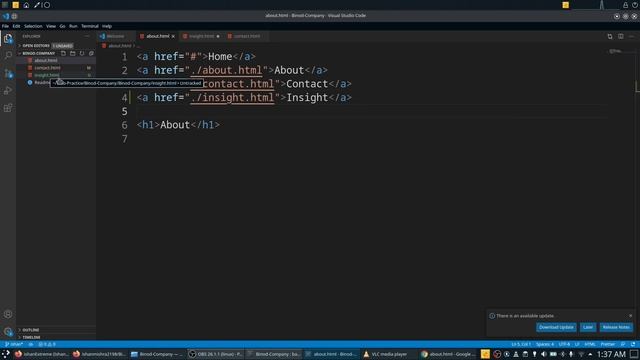Click the Download Update button
Viewport: 640px width, 360px height.
[x=556, y=327]
